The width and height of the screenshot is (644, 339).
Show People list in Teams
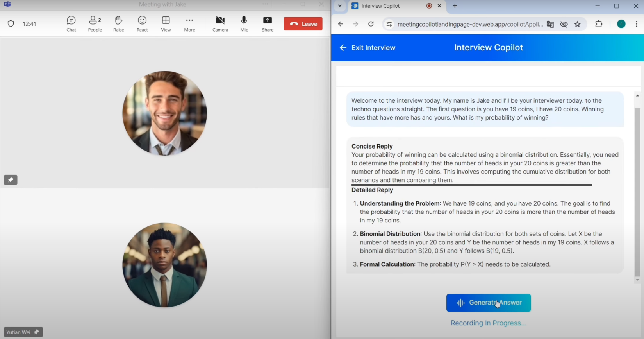[95, 24]
